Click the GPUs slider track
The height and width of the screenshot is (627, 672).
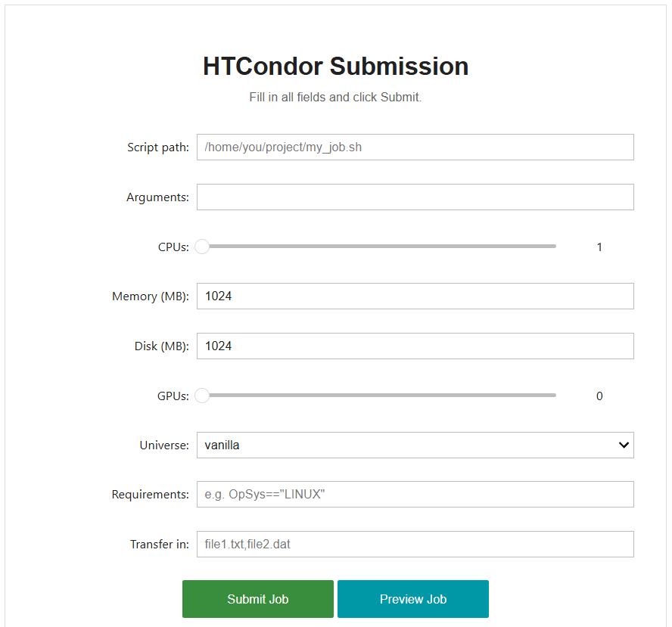[x=378, y=395]
